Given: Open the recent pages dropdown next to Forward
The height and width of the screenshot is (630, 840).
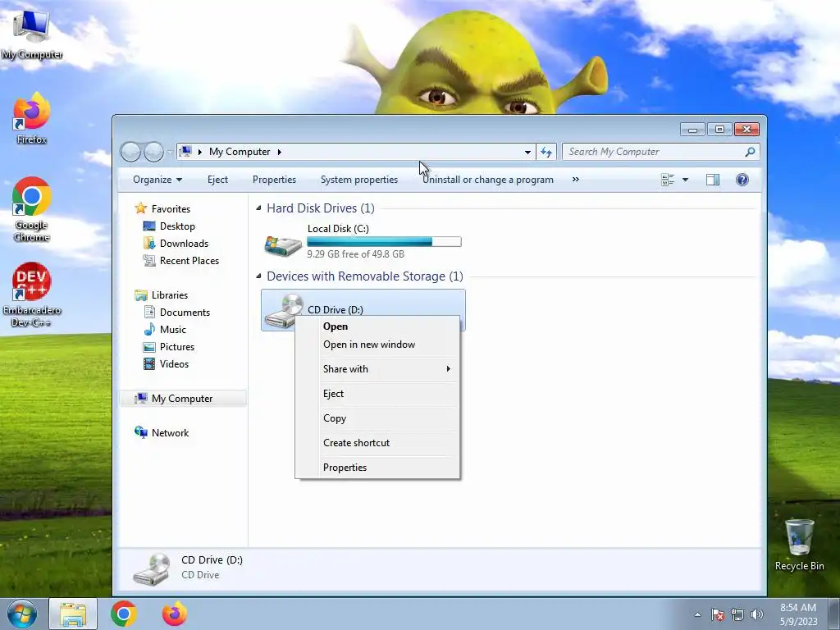Looking at the screenshot, I should pyautogui.click(x=170, y=152).
